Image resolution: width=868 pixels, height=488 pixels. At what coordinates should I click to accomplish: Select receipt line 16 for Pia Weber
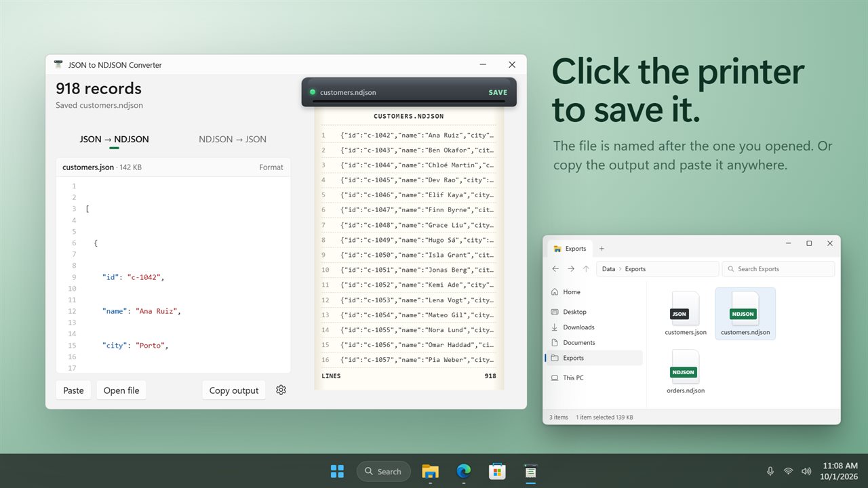tap(409, 360)
